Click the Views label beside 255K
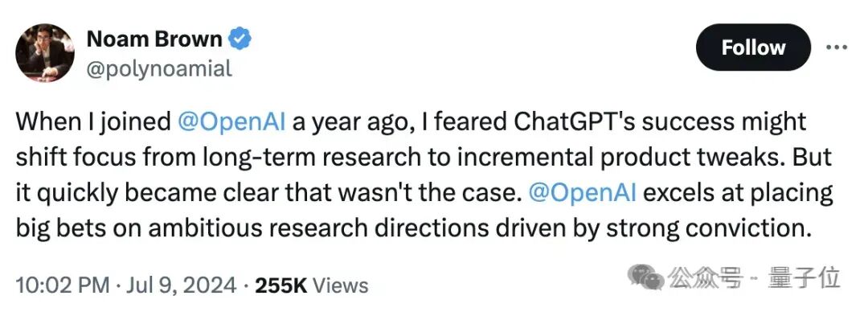The height and width of the screenshot is (312, 868). pos(341,285)
